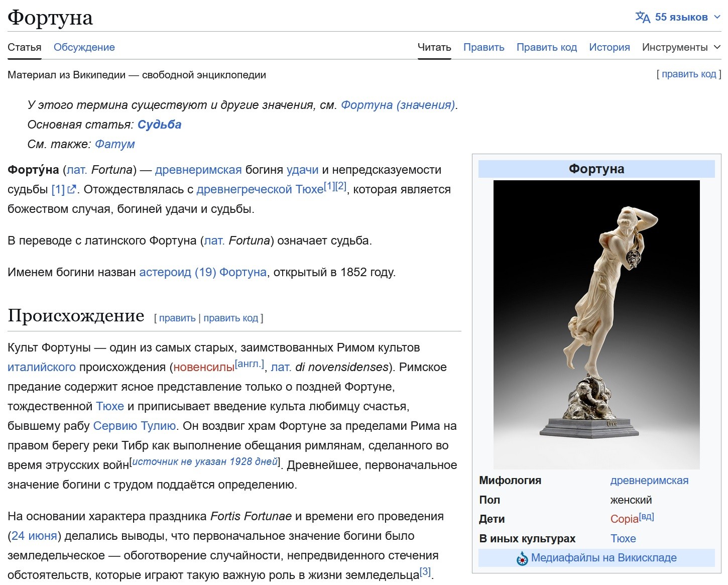This screenshot has width=728, height=585.
Task: Click the language translation icon
Action: click(643, 17)
